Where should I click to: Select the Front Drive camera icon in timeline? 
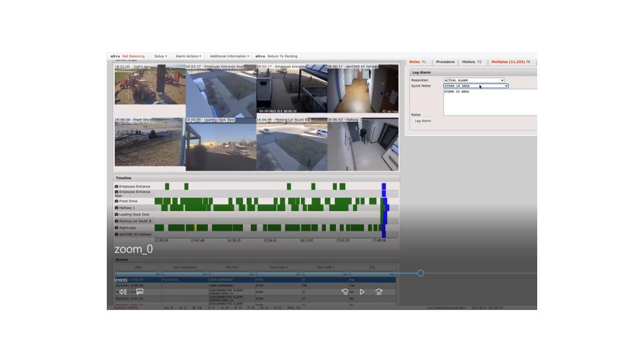pyautogui.click(x=116, y=201)
